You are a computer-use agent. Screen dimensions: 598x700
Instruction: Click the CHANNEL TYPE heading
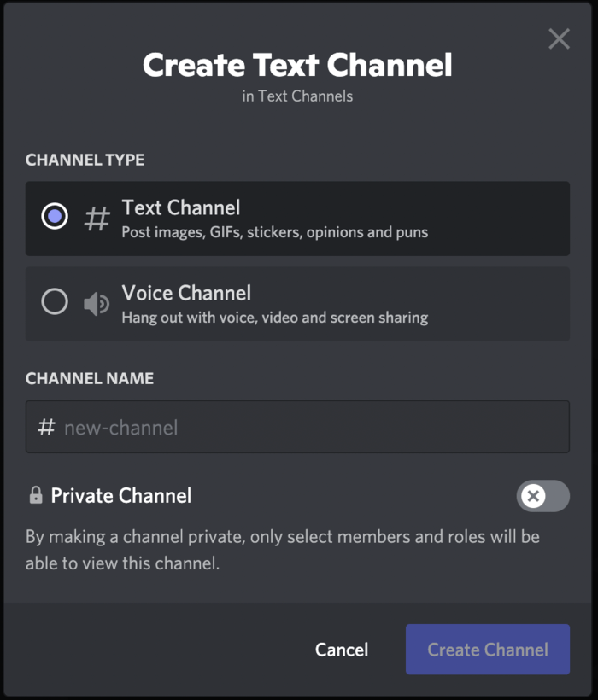click(x=85, y=160)
